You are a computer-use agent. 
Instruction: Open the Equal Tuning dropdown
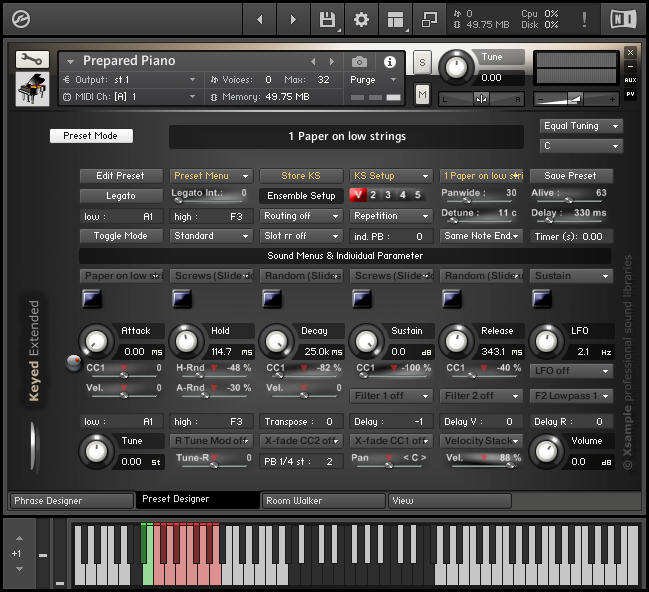pyautogui.click(x=581, y=126)
